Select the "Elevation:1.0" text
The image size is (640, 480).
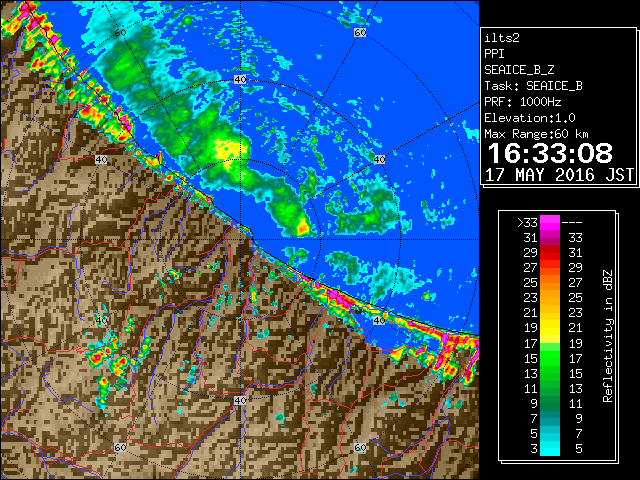(530, 118)
